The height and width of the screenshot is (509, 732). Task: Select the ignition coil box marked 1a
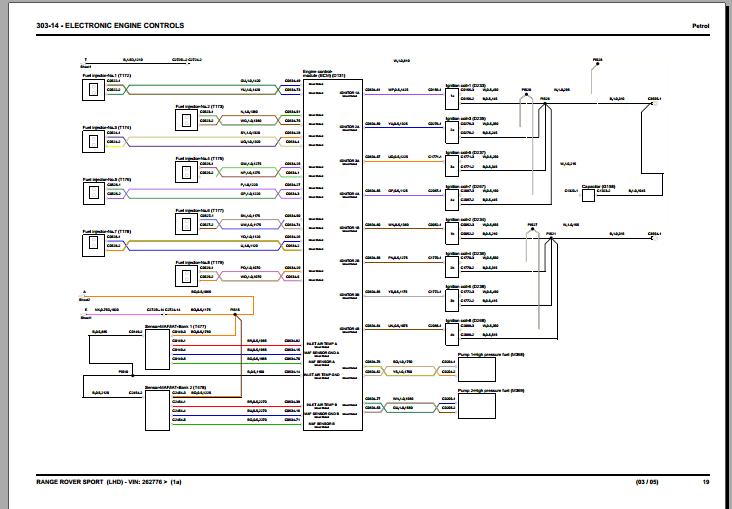click(x=452, y=98)
